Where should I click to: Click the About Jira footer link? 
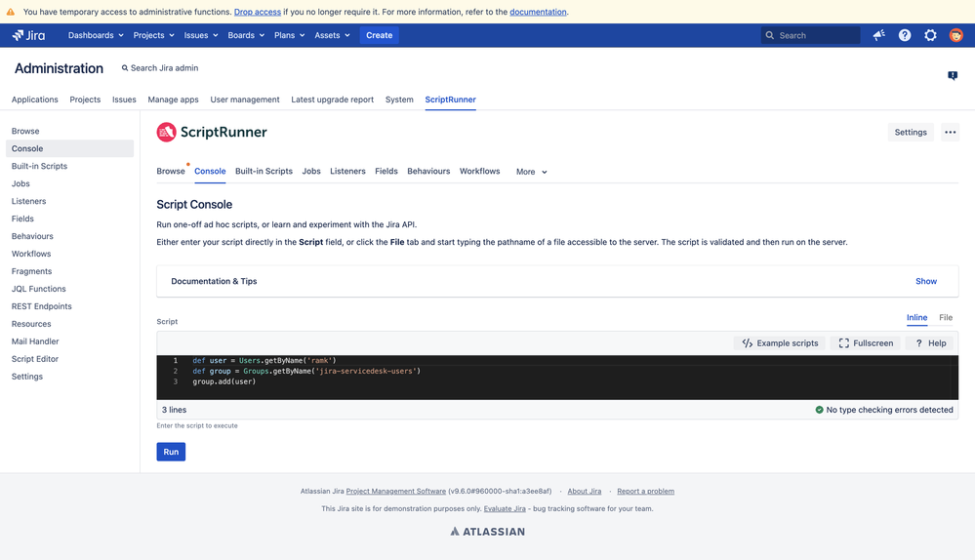(x=584, y=491)
